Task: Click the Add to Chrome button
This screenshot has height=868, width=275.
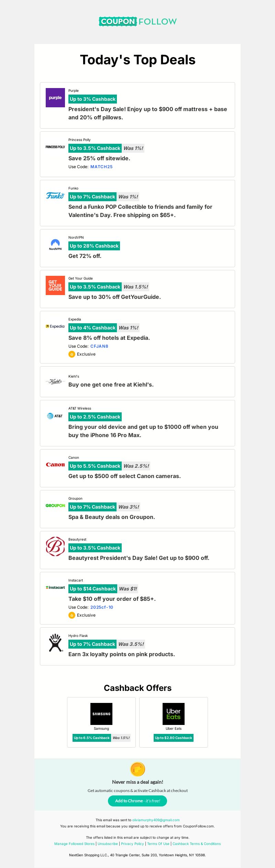Action: pyautogui.click(x=137, y=801)
